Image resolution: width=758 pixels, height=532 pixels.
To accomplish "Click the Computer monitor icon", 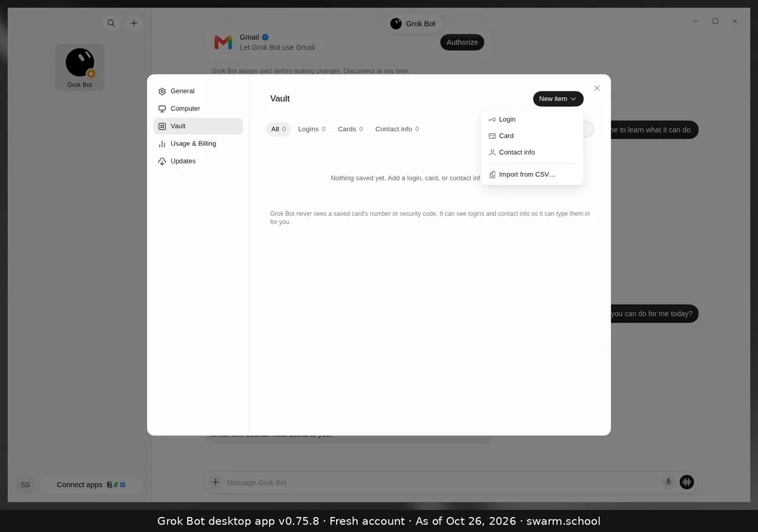I will coord(162,109).
